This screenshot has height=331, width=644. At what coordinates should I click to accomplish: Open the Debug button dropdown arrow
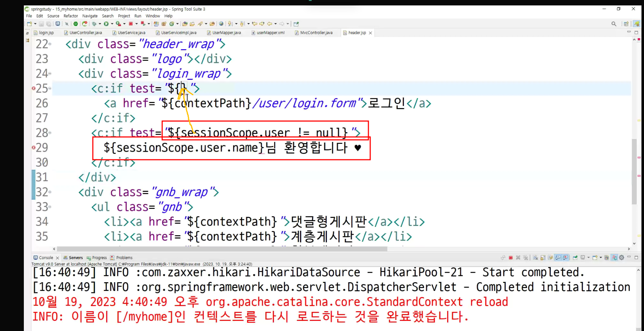[100, 24]
